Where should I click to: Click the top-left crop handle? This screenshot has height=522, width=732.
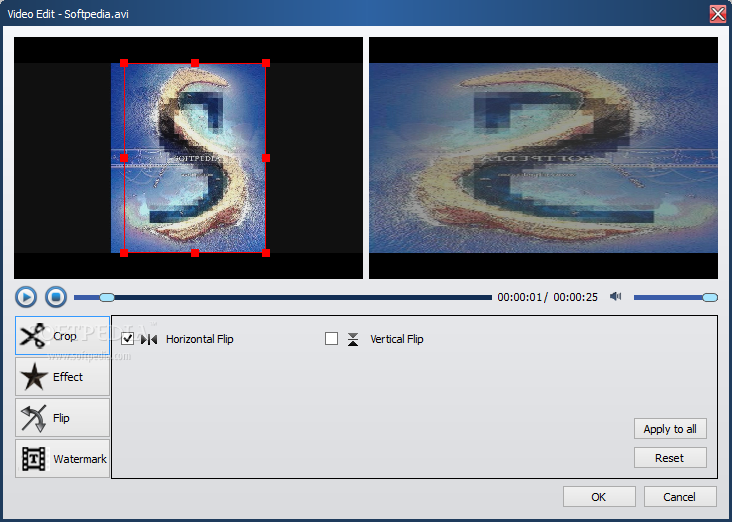(124, 63)
